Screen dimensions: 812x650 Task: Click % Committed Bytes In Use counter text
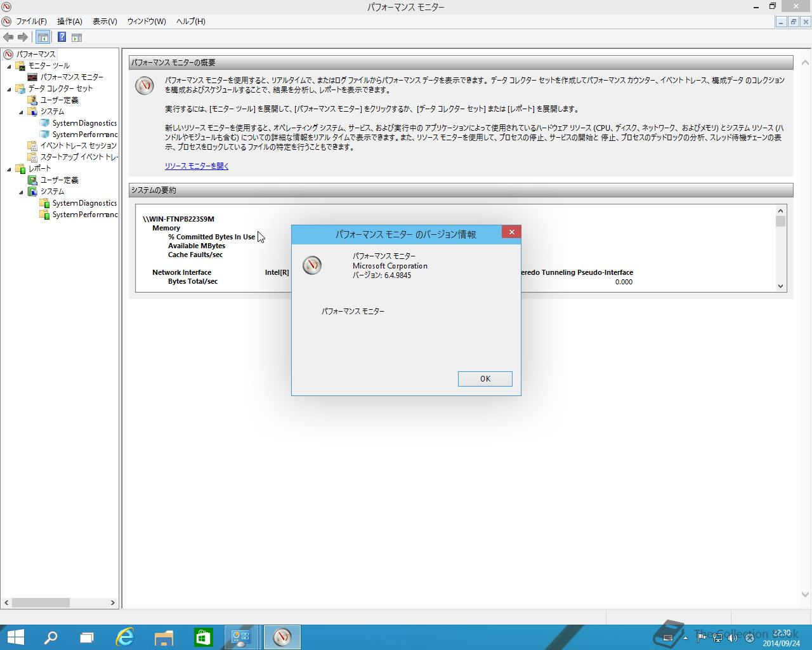pos(211,237)
